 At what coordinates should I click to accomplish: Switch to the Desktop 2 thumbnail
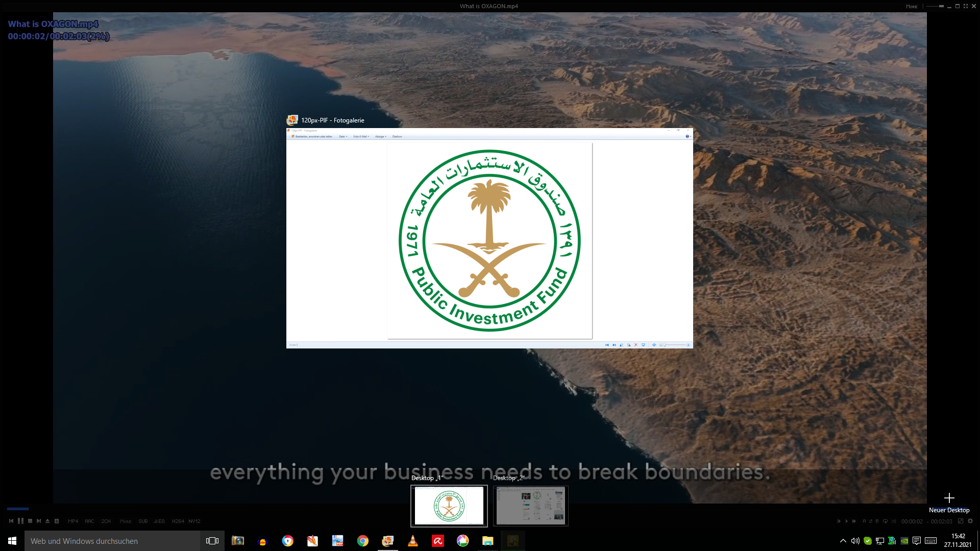point(531,506)
